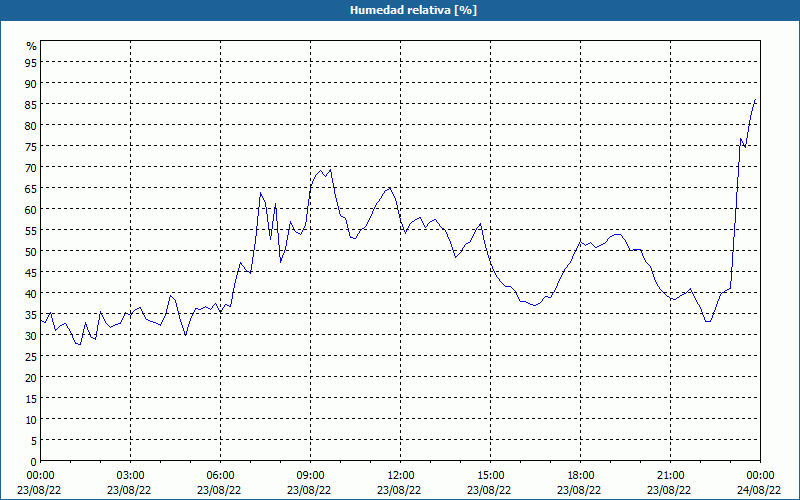Click the "%" unit label on the y-axis
The width and height of the screenshot is (800, 500).
point(32,46)
